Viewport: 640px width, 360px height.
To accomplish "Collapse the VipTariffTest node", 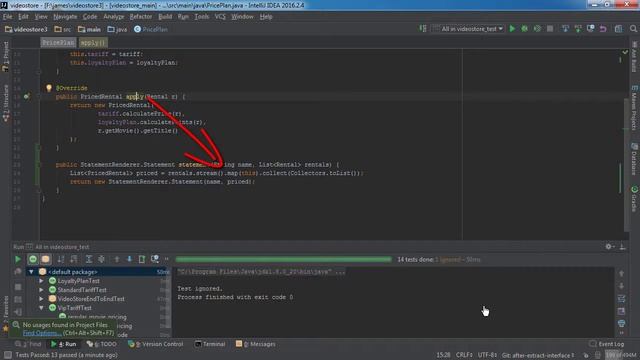I will pyautogui.click(x=41, y=308).
